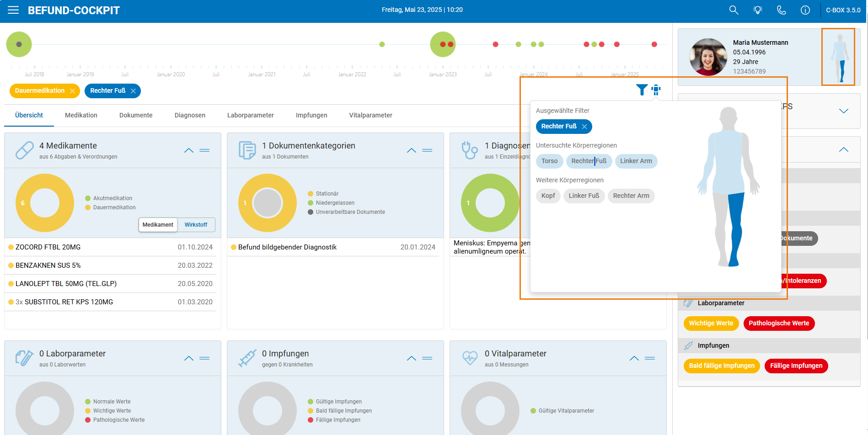The image size is (868, 435).
Task: Switch to the Laborparameter tab
Action: (251, 115)
